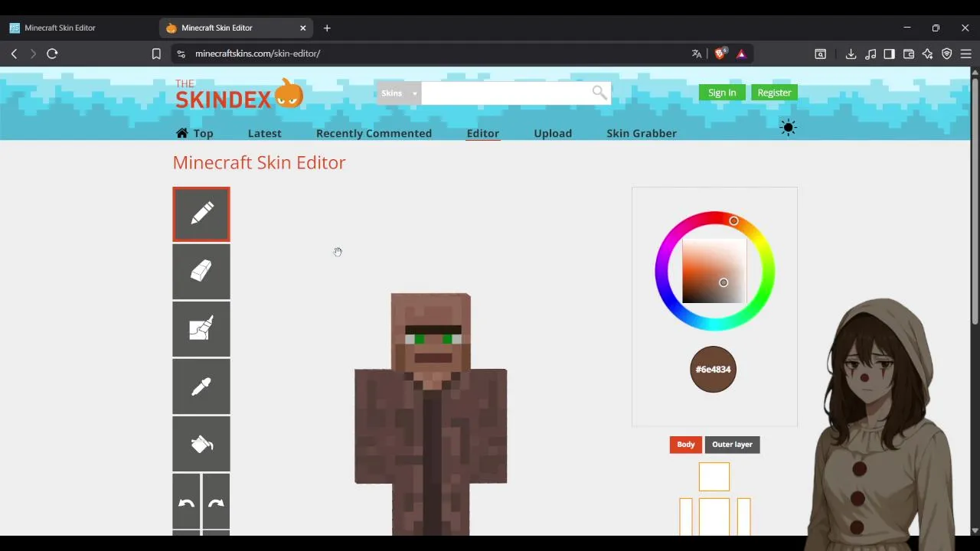Select the Color Picker eyedropper tool

coord(201,386)
